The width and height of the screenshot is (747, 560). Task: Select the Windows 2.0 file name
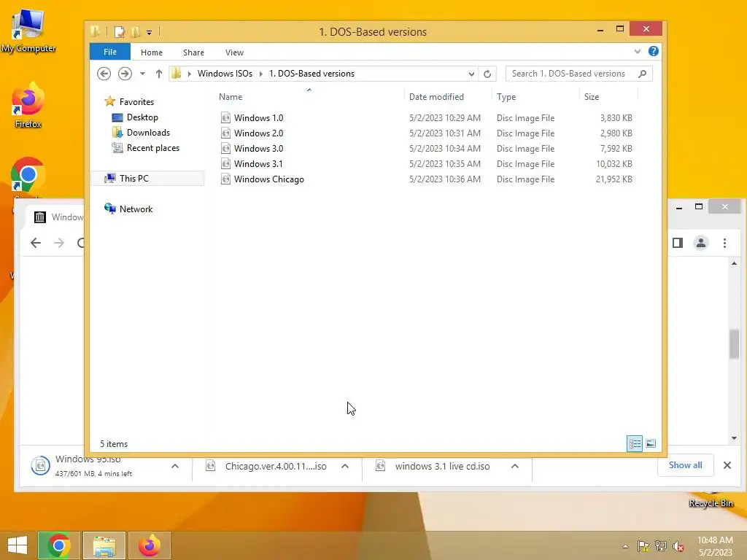[x=258, y=133]
